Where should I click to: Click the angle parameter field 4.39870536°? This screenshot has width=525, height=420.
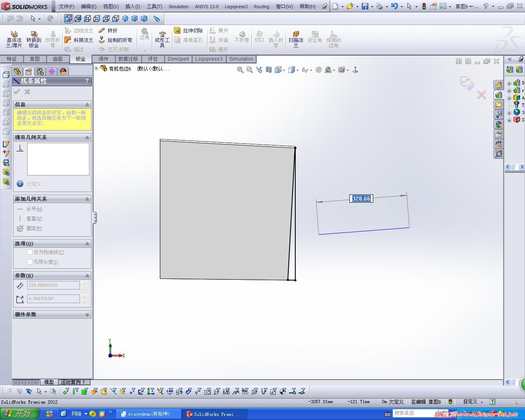[53, 299]
